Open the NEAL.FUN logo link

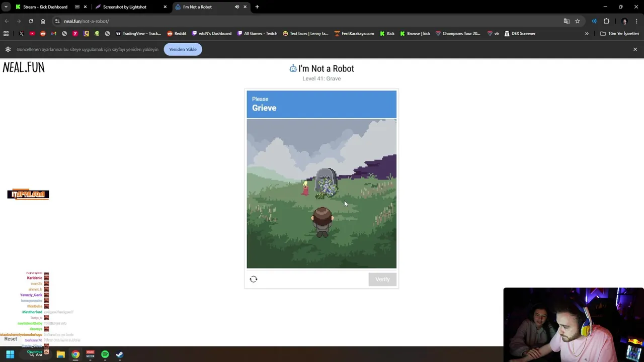(24, 67)
